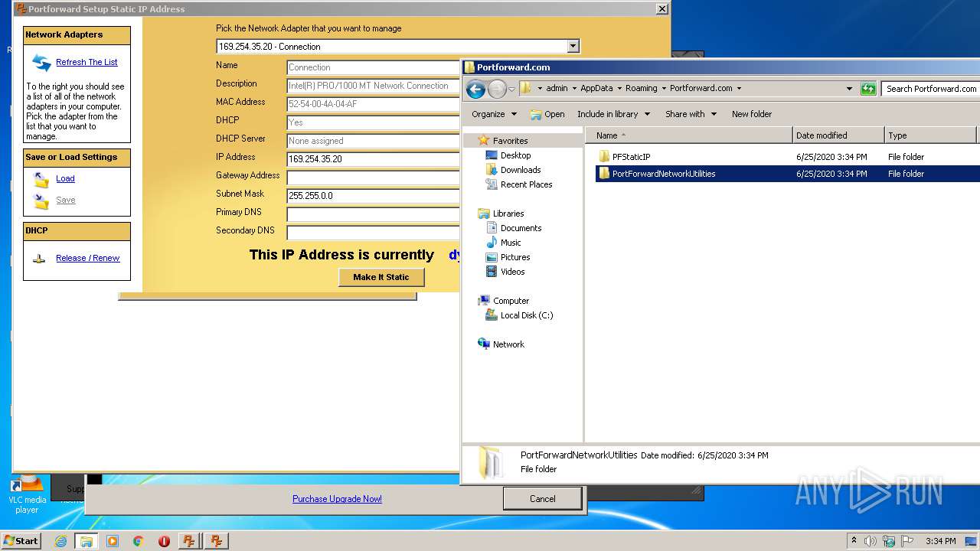
Task: Open Local Disk (C:) in sidebar
Action: [x=526, y=315]
